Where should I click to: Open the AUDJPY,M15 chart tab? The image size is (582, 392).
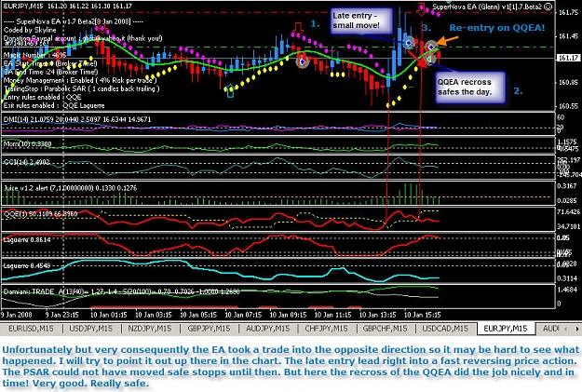click(x=268, y=329)
